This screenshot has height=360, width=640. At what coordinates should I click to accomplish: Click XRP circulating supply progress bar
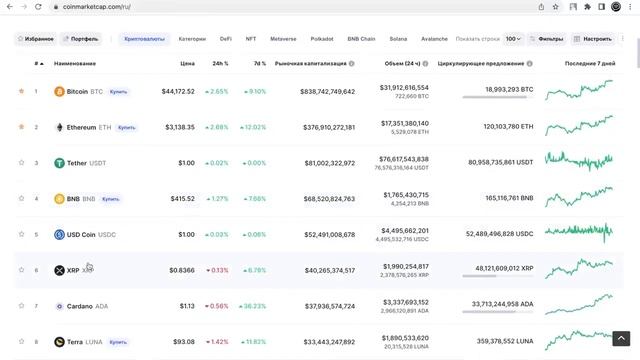point(498,276)
